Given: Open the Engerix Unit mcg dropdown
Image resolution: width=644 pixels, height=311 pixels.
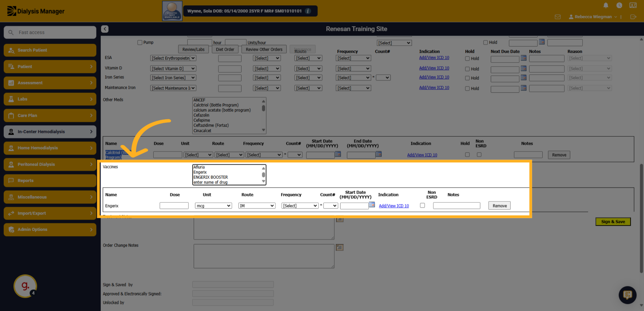Looking at the screenshot, I should tap(213, 206).
